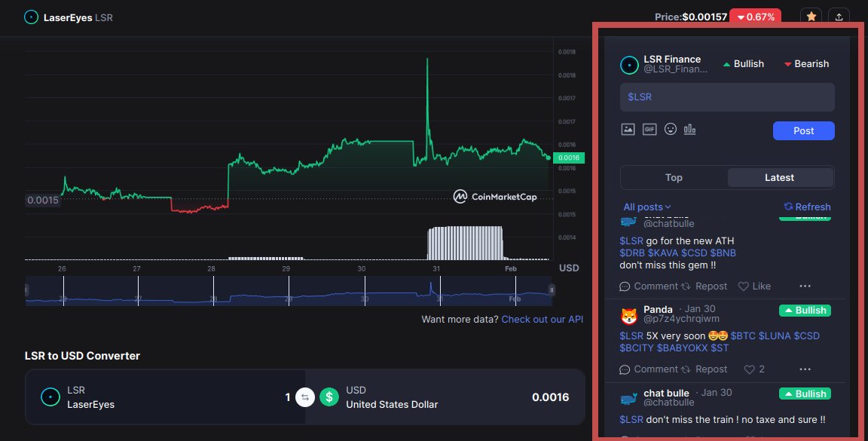Switch to the Top posts tab
Screen dimensions: 868x441
tap(674, 178)
